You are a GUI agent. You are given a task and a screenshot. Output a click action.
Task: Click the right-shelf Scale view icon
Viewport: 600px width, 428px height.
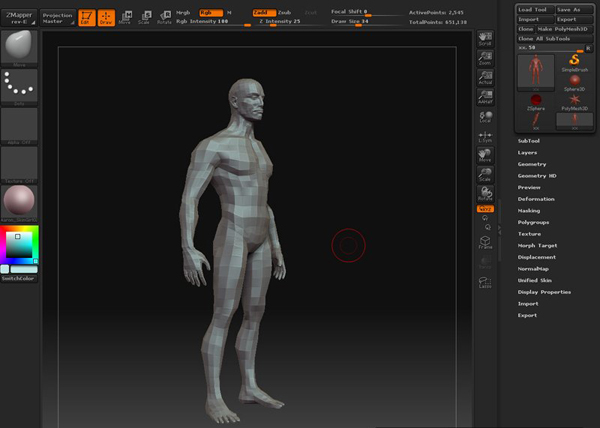point(485,175)
